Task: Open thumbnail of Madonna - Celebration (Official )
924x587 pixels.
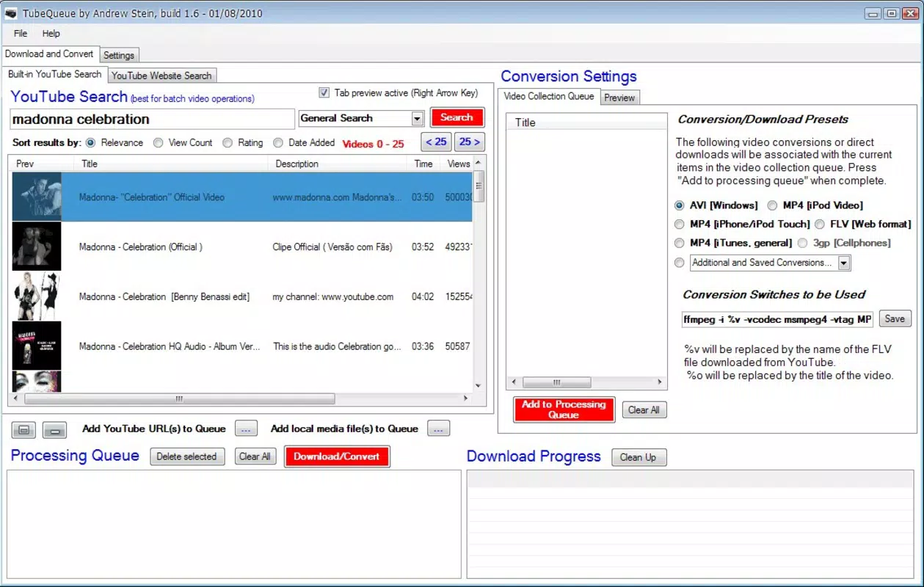Action: click(37, 247)
